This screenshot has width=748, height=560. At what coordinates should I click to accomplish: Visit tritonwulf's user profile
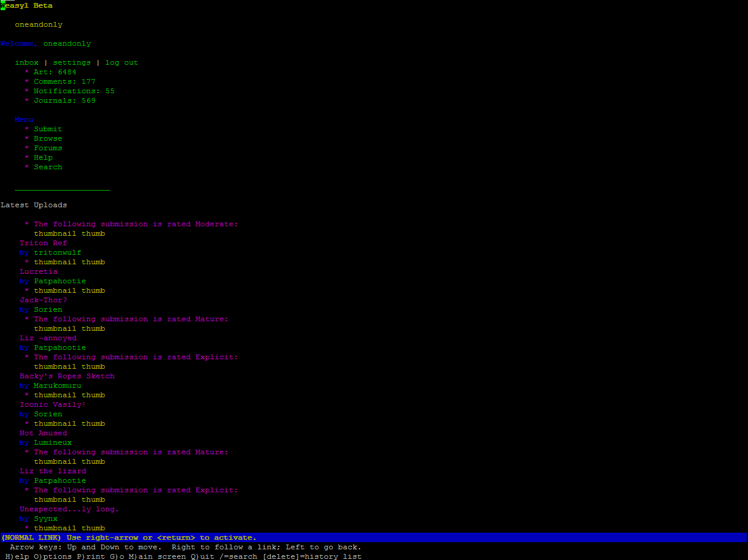tap(57, 252)
